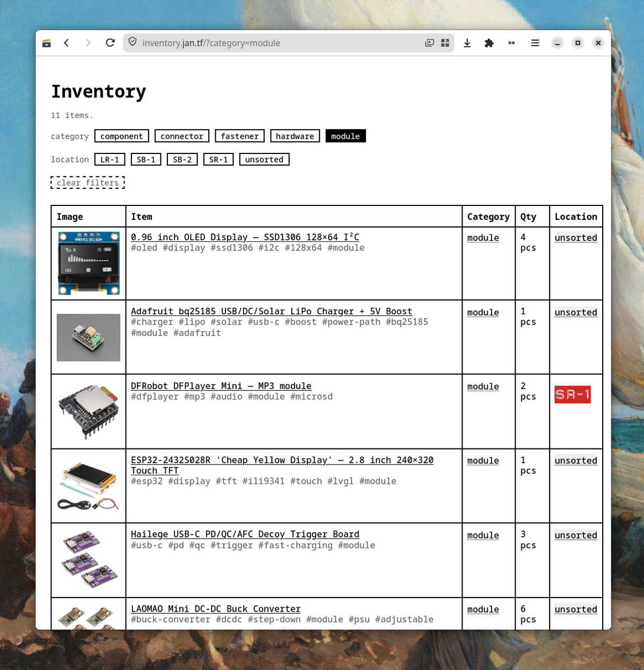Open the ESP32-2432S028R Cheap Yellow Display item

tap(282, 465)
